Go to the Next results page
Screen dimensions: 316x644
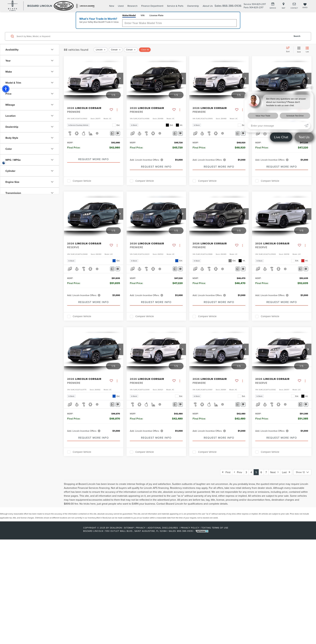click(x=274, y=472)
